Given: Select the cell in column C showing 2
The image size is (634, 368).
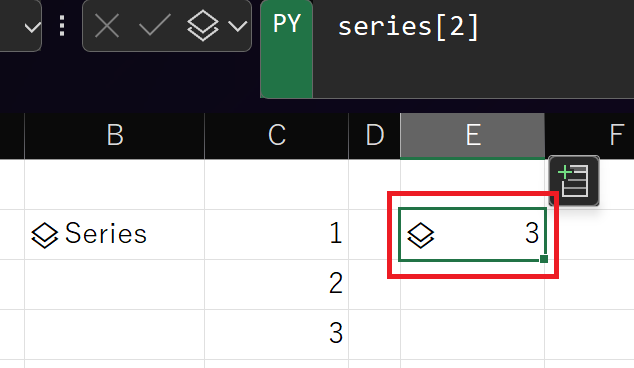Looking at the screenshot, I should pos(277,285).
